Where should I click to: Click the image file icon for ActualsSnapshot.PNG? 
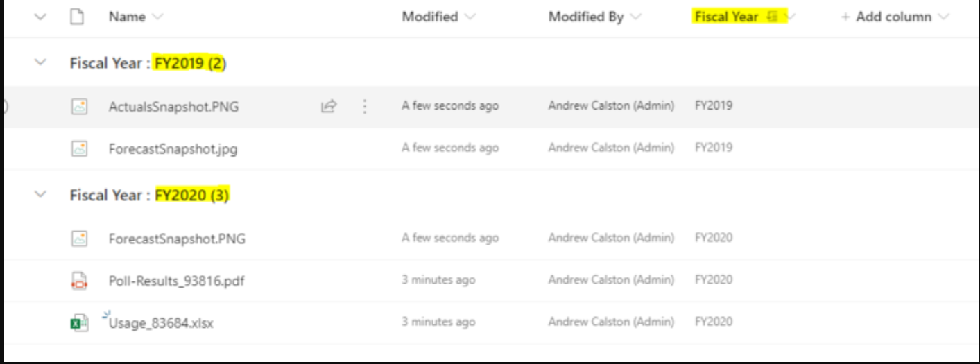click(80, 107)
